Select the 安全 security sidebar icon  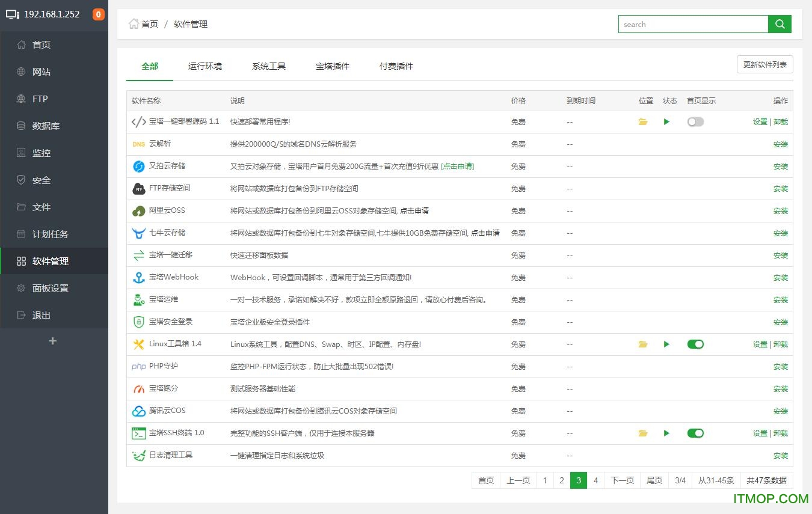pos(23,180)
